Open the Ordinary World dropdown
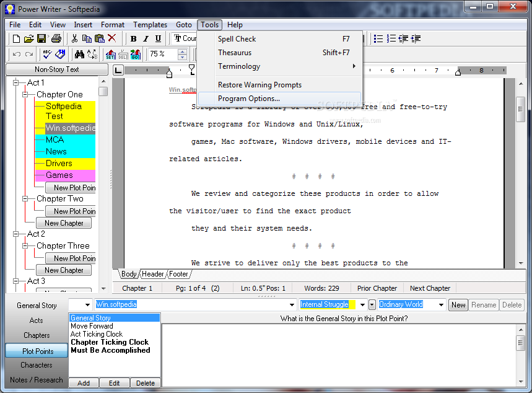This screenshot has height=393, width=532. [x=441, y=305]
